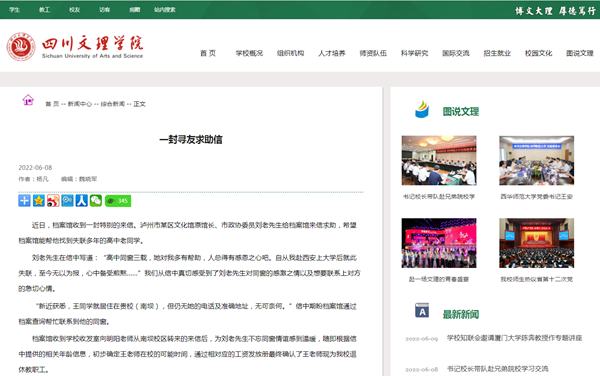The height and width of the screenshot is (376, 600).
Task: Open the 新闻中心 breadcrumb link
Action: coord(80,104)
